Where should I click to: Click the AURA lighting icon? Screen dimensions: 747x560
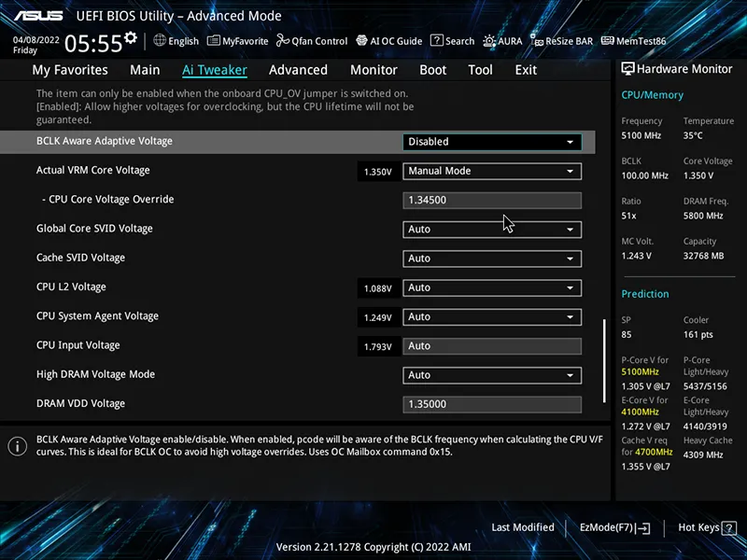click(x=489, y=41)
